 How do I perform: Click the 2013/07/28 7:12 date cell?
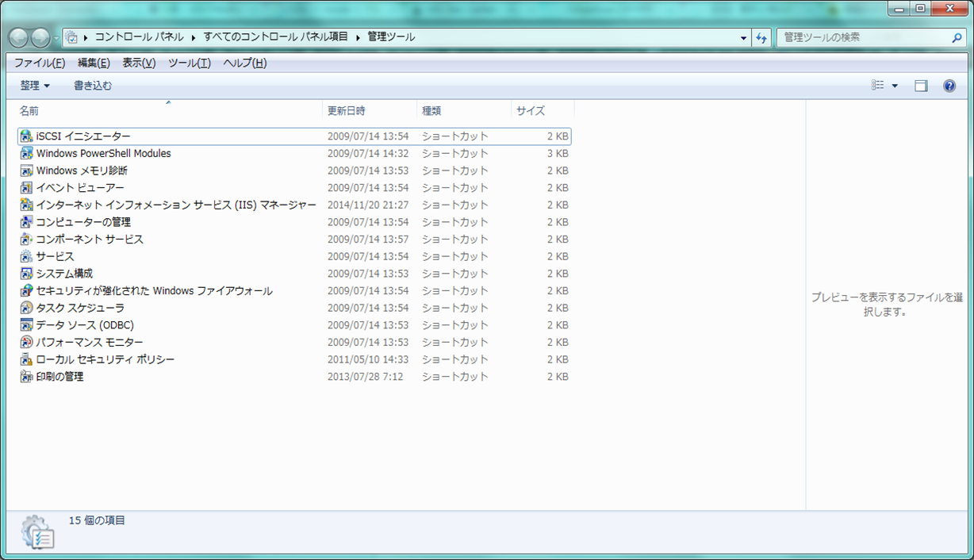pos(366,377)
